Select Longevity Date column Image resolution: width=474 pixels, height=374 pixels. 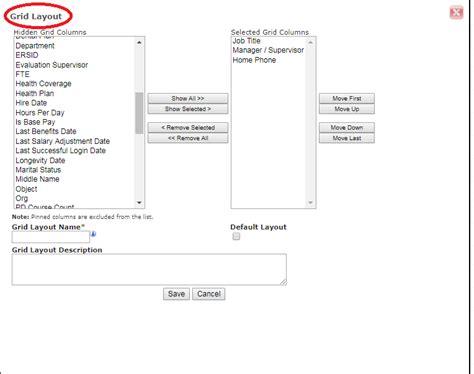[x=40, y=160]
